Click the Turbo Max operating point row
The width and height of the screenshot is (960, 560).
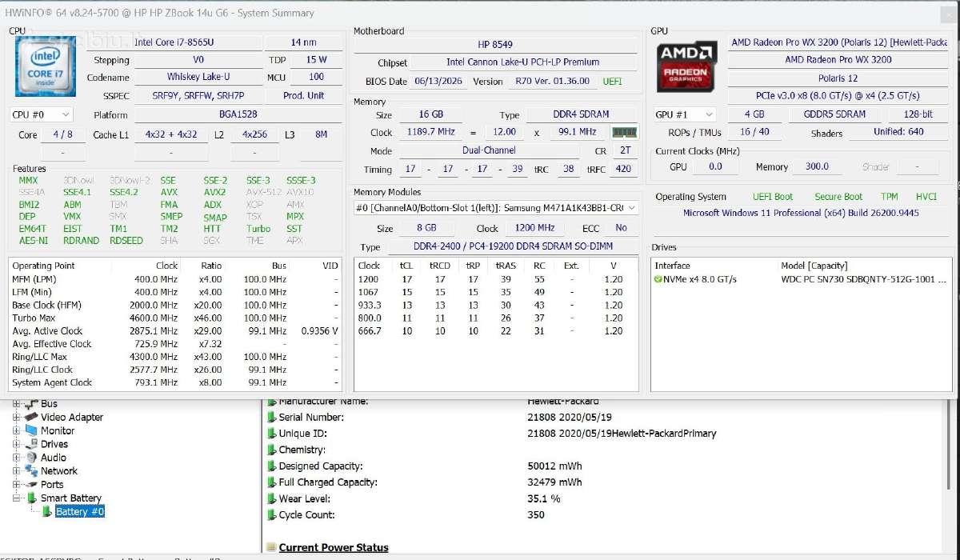[175, 318]
